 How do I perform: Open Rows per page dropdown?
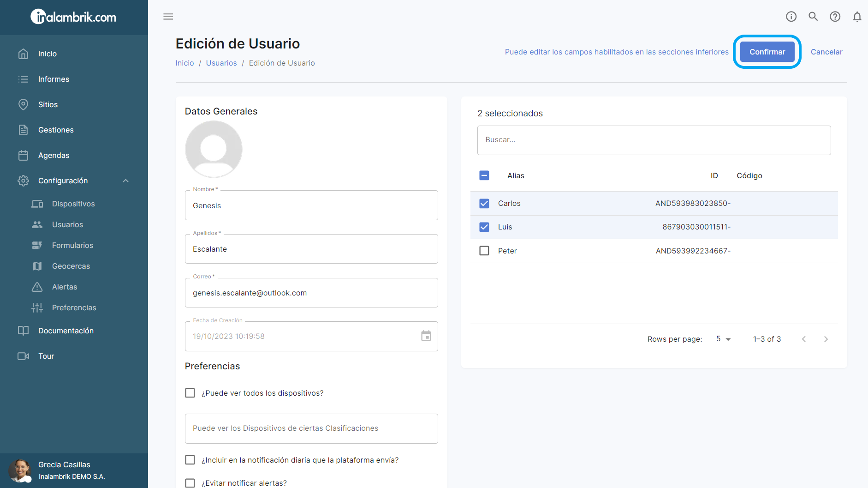(724, 339)
